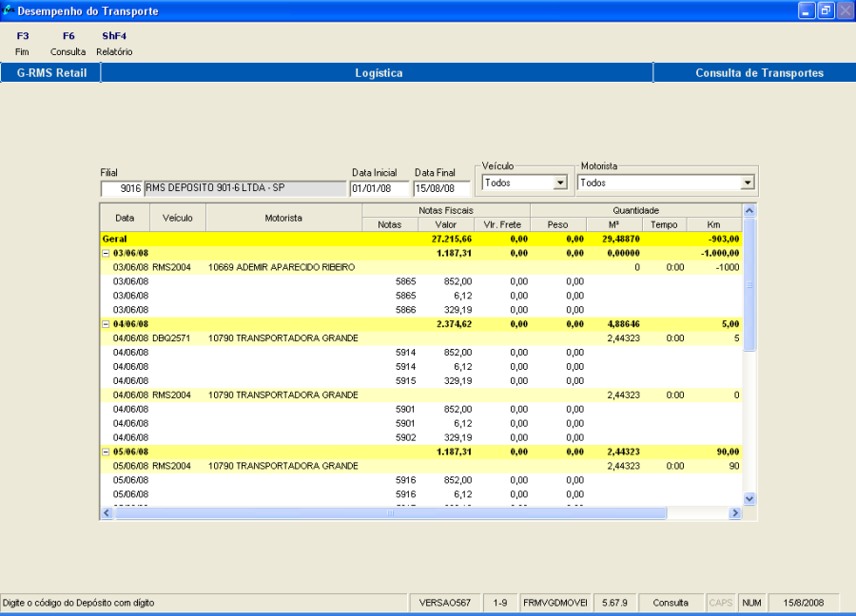Expand the Motorista dropdown list
The height and width of the screenshot is (616, 856).
tap(747, 183)
